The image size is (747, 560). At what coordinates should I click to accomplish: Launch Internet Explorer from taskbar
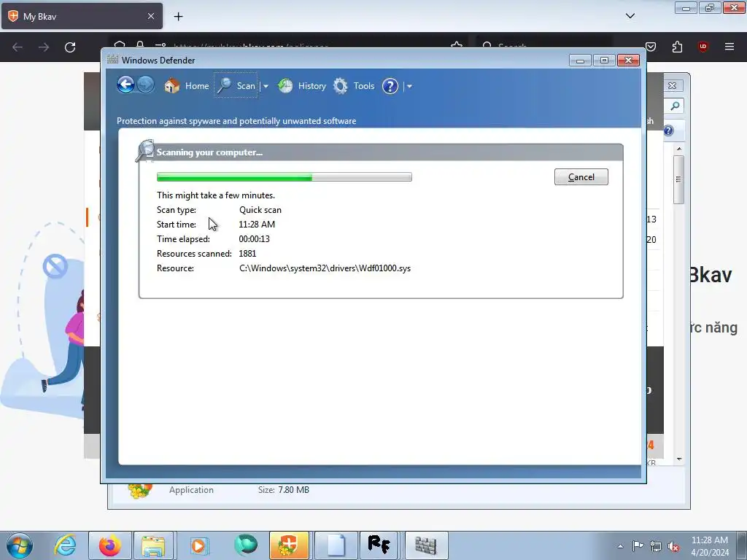click(65, 545)
